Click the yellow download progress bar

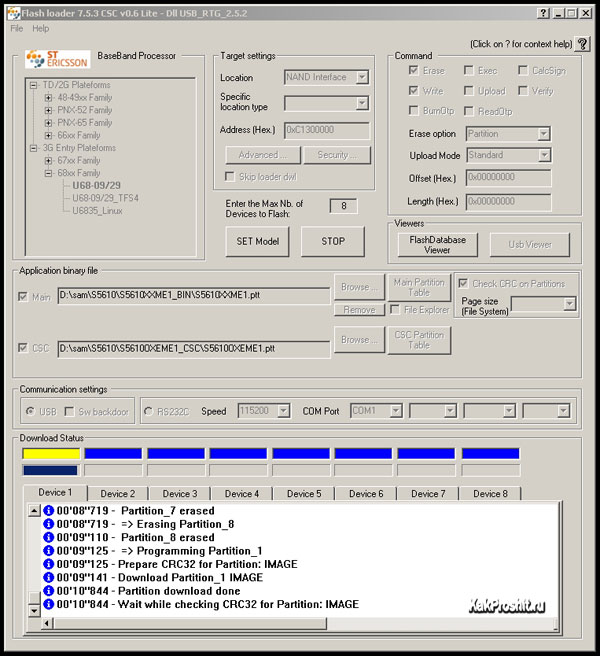(x=50, y=454)
